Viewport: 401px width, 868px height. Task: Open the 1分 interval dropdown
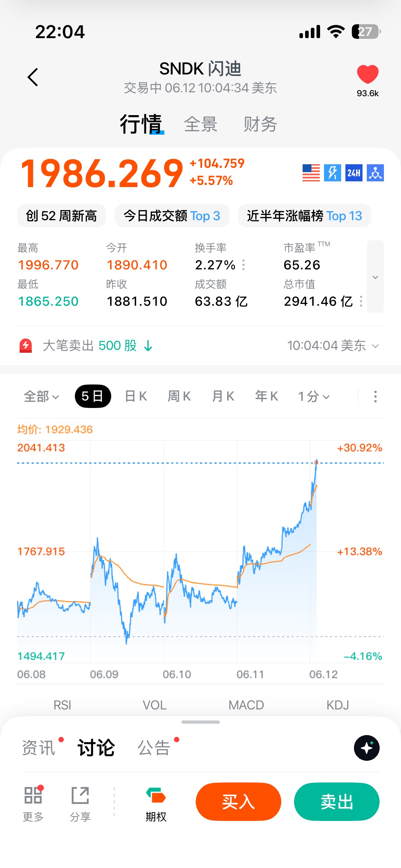314,396
